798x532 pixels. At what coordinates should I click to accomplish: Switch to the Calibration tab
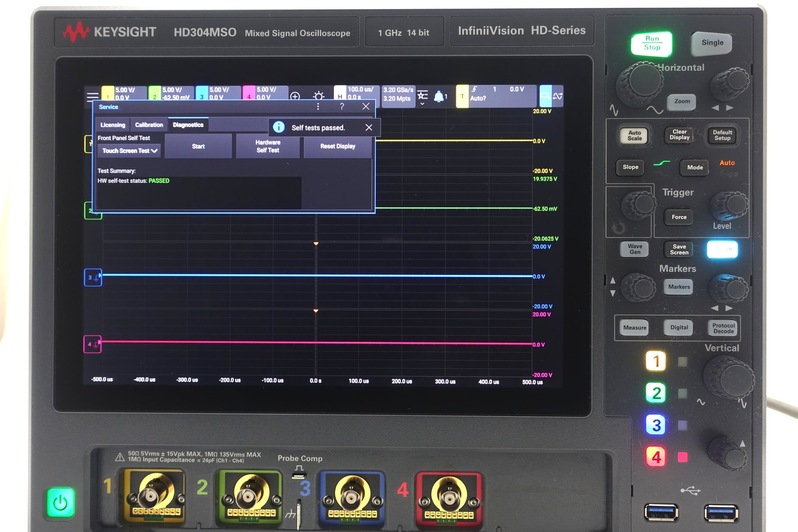click(149, 125)
